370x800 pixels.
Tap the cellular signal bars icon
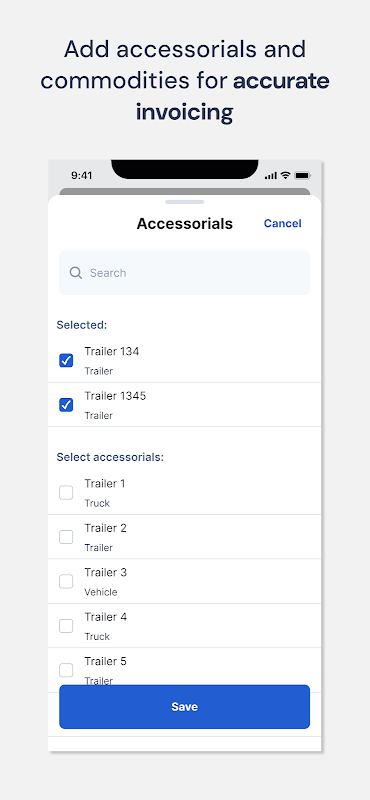[x=271, y=176]
